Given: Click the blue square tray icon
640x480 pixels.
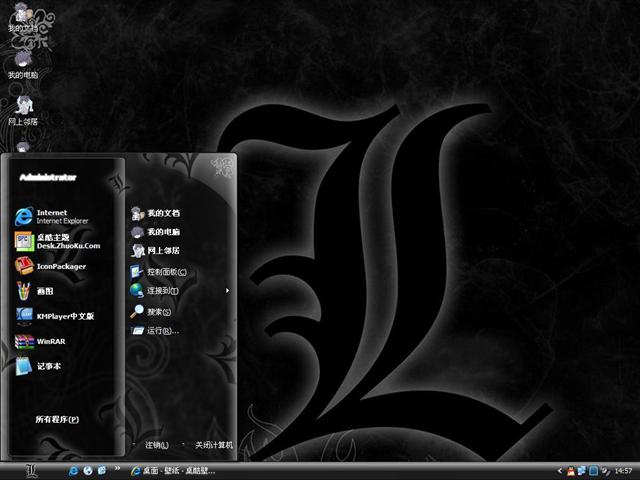Looking at the screenshot, I should 593,471.
